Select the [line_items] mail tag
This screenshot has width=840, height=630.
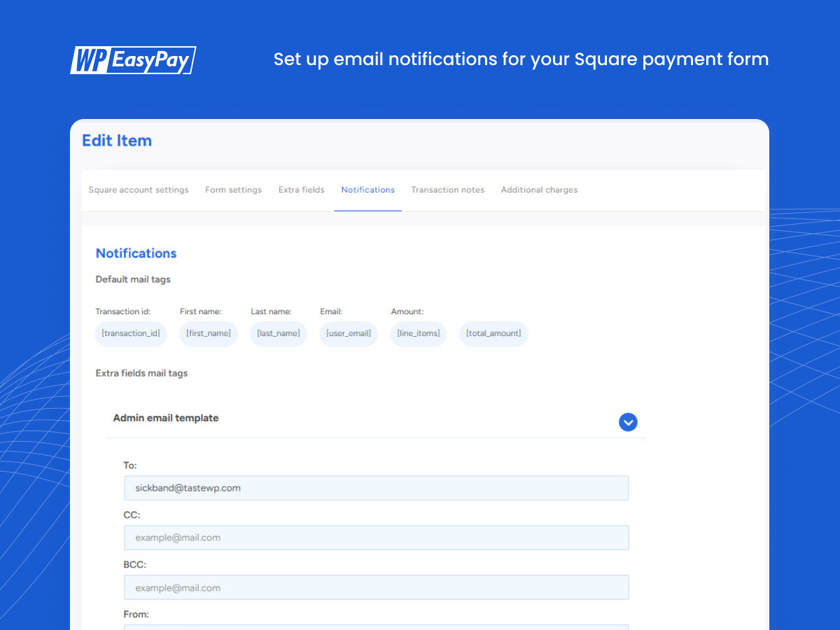[418, 334]
